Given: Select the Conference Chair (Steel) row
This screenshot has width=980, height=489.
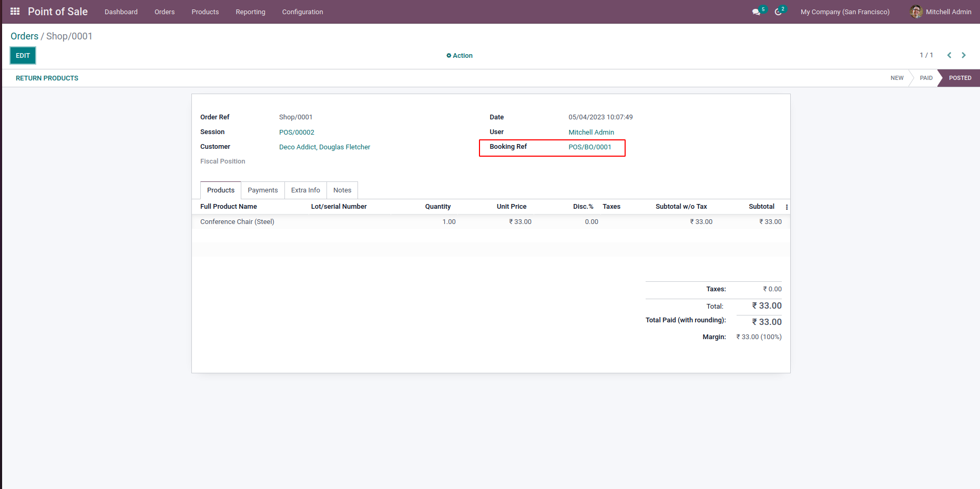Looking at the screenshot, I should pyautogui.click(x=237, y=222).
